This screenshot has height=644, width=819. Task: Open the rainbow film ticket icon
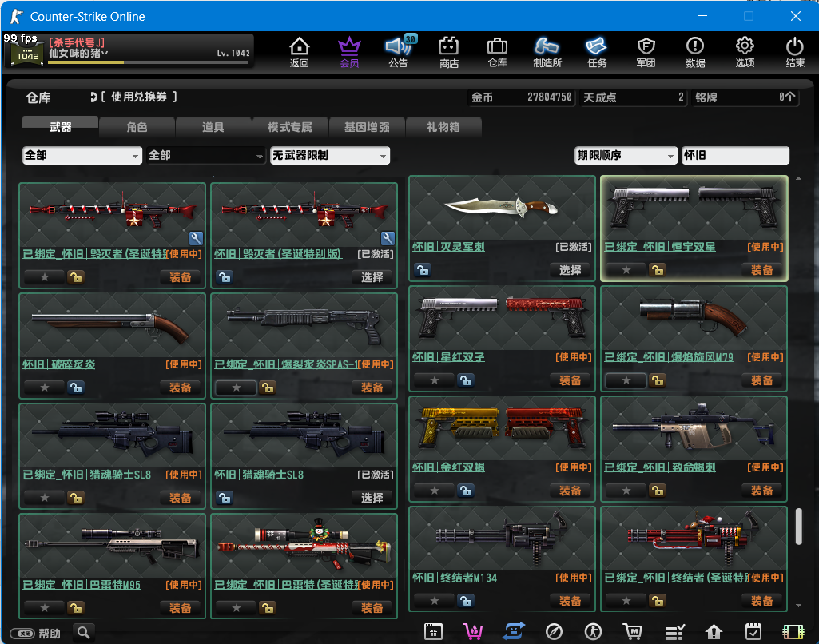793,632
